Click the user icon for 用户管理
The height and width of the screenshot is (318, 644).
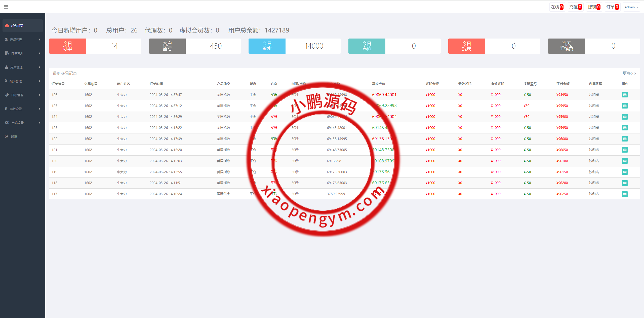(x=7, y=67)
